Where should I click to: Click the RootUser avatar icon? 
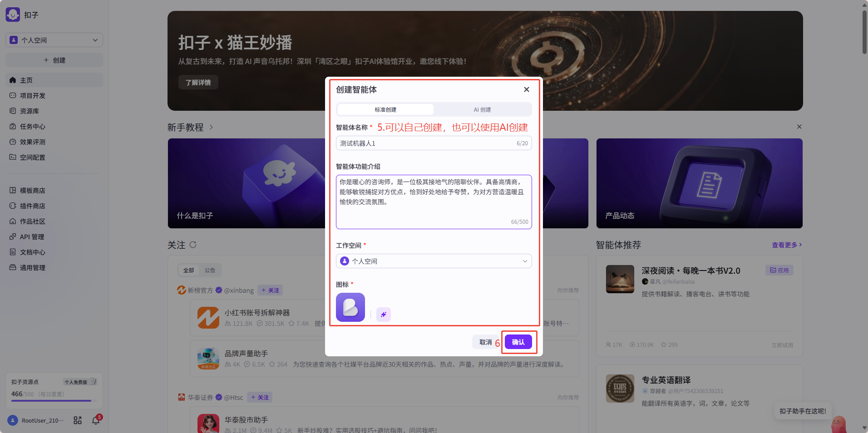pos(13,420)
